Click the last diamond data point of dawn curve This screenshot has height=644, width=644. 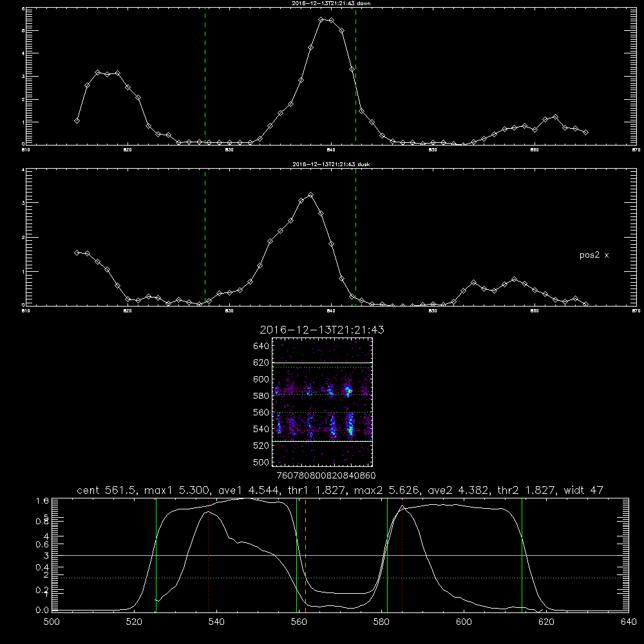pos(585,132)
